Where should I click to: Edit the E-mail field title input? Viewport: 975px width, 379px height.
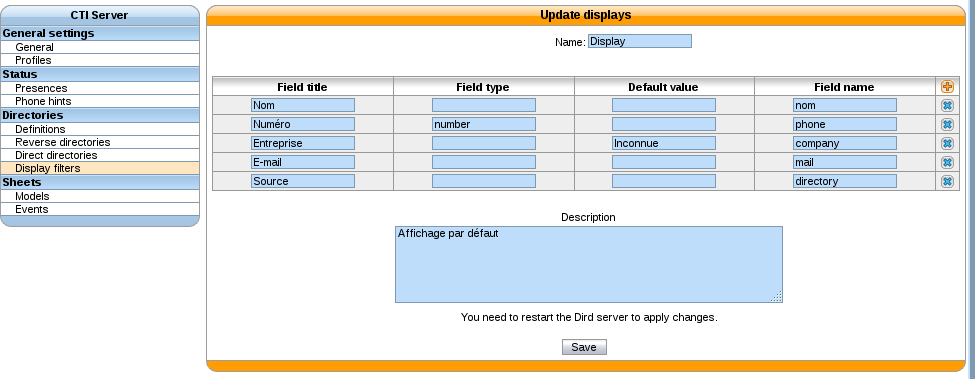coord(303,162)
